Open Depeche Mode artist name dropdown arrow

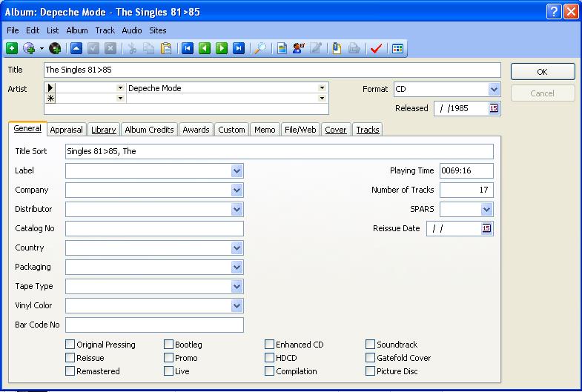point(322,88)
